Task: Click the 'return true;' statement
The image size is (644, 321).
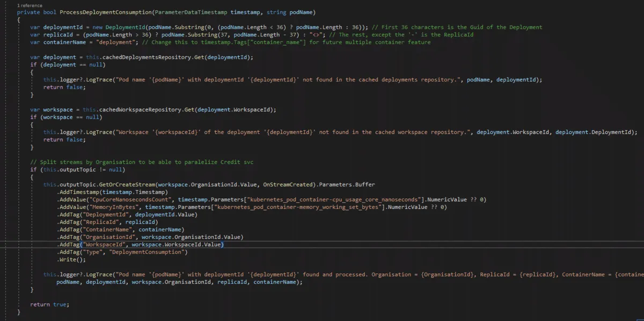Action: (x=49, y=304)
